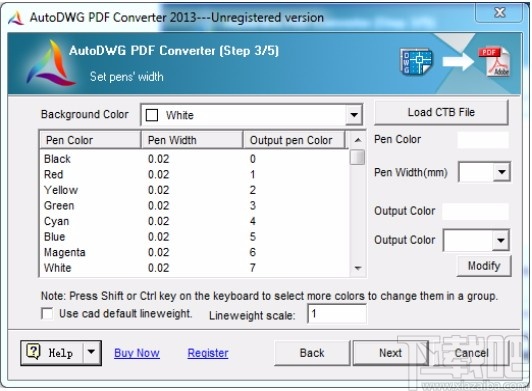Open the Output Color dropdown
Viewport: 532px width, 391px height.
click(501, 240)
